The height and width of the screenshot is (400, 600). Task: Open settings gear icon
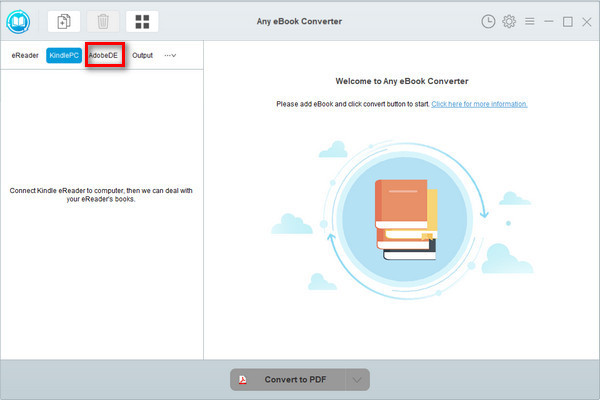click(509, 21)
